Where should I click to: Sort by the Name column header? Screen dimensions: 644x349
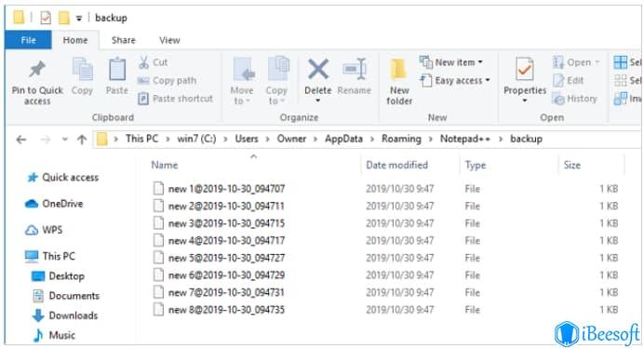click(165, 165)
